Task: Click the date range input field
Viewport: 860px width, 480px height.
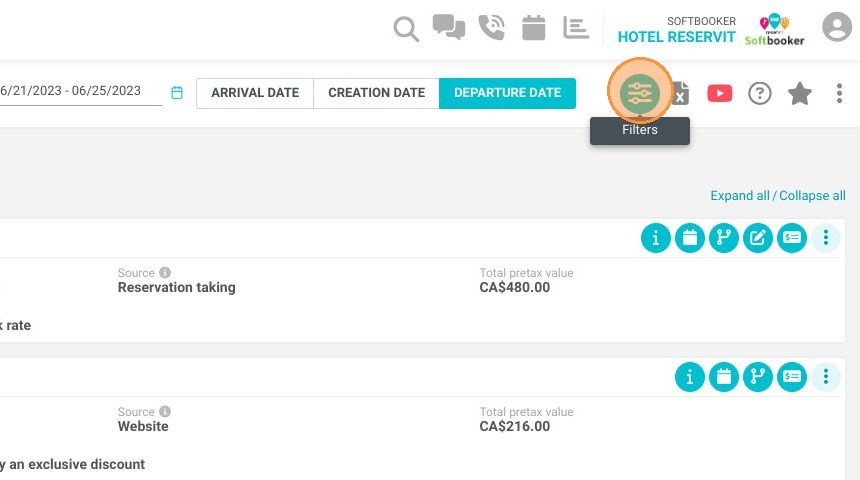Action: [x=80, y=91]
